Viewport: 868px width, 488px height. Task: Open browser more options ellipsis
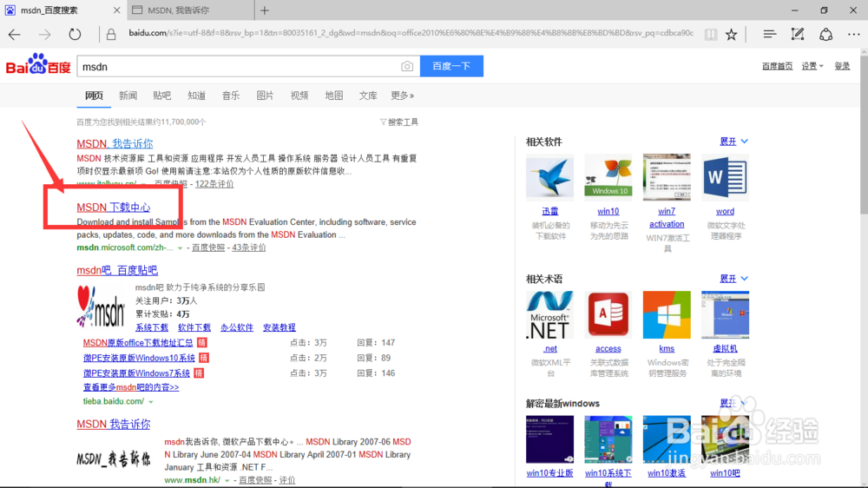(x=853, y=35)
